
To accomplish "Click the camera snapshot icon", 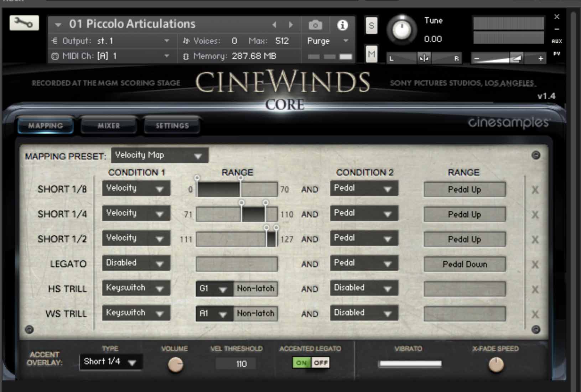I will click(315, 25).
